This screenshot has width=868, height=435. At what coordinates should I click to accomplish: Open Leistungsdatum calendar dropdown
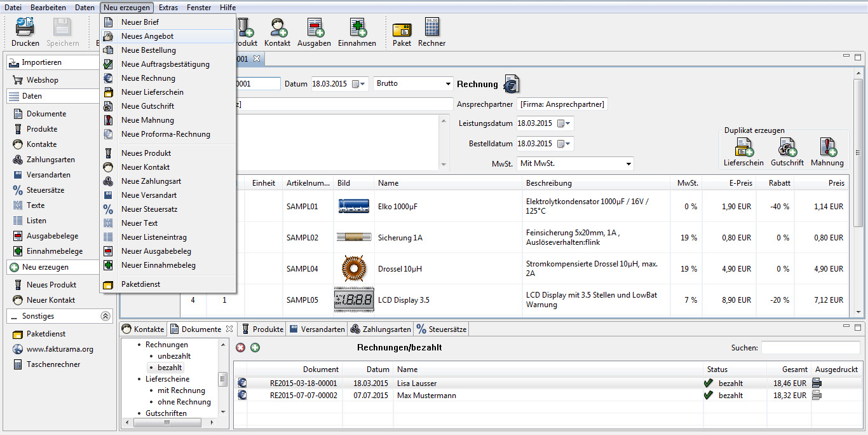(x=564, y=123)
